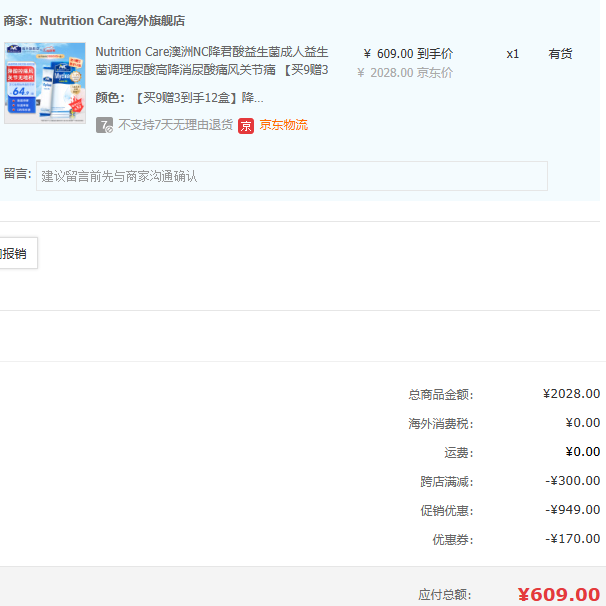Click the 京东物流 orange label
Image resolution: width=606 pixels, height=606 pixels.
coord(284,125)
